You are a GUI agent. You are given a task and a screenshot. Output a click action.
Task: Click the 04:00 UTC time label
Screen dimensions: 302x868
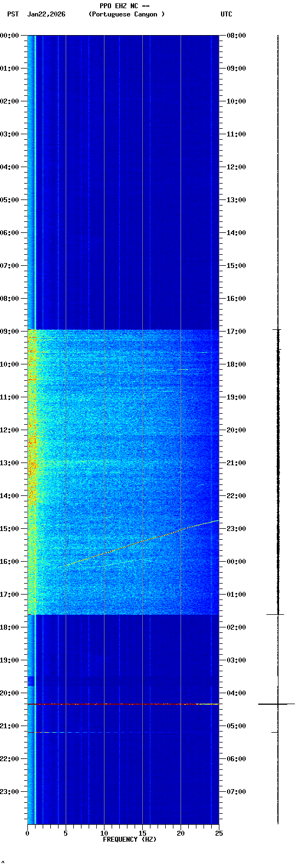[x=236, y=693]
